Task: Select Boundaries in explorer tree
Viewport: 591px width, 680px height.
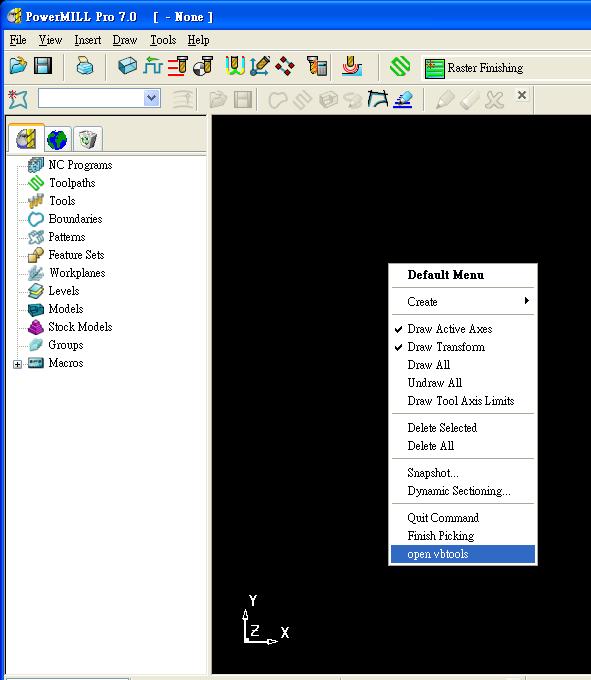Action: 75,219
